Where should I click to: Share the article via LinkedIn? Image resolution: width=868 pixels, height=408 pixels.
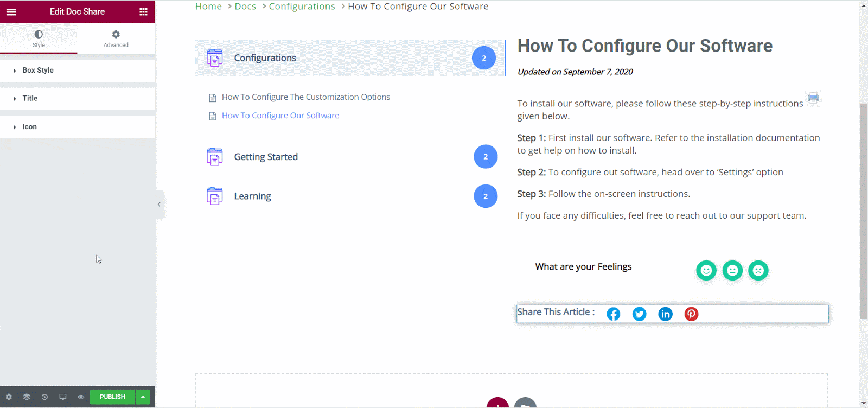point(665,314)
